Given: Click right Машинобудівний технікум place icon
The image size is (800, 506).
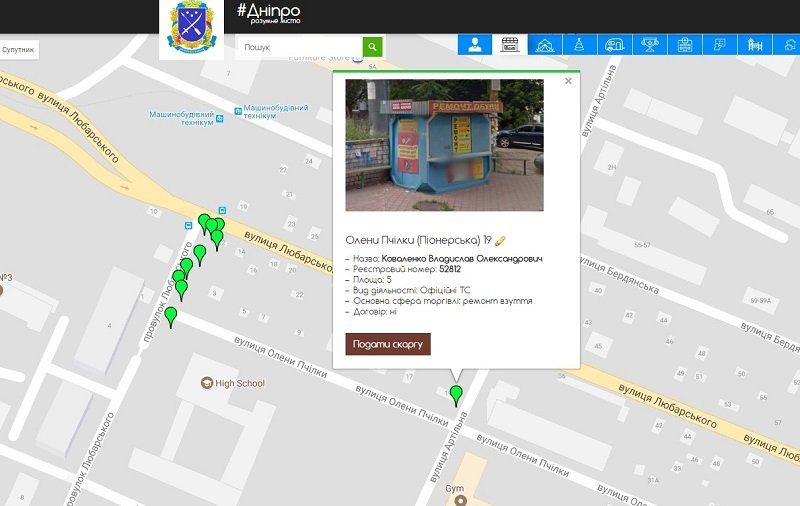Looking at the screenshot, I should pyautogui.click(x=238, y=111).
